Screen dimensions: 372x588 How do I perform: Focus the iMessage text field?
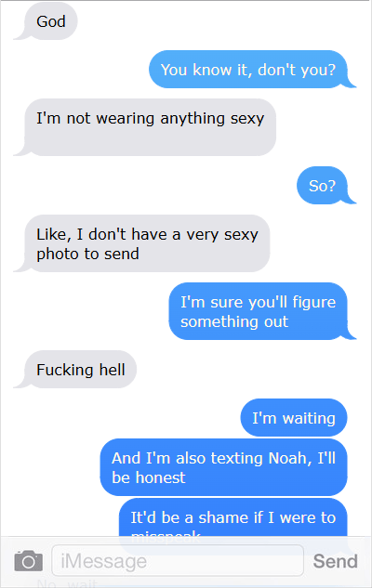point(178,561)
